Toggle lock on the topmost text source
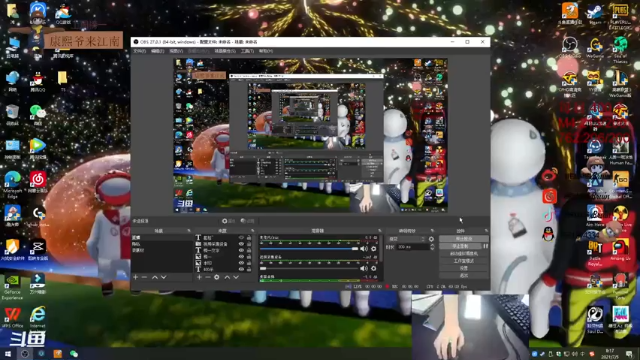This screenshot has height=360, width=640. coord(249,238)
